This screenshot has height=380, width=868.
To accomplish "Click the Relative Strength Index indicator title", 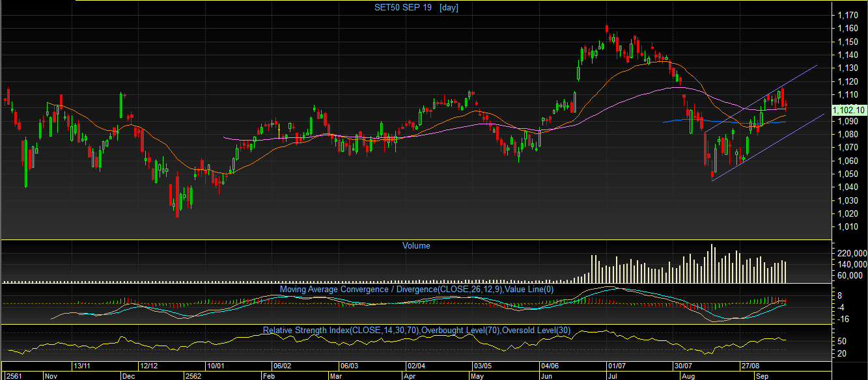I will (417, 331).
